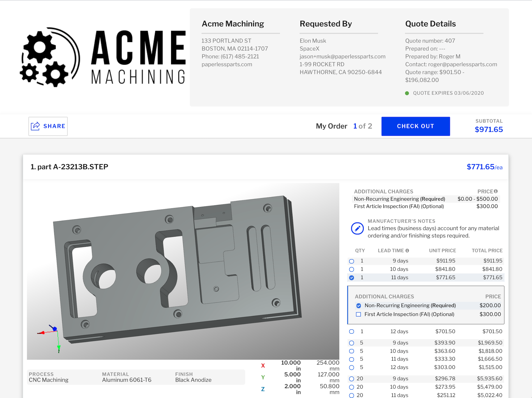
Task: Click the red X axis indicator
Action: 263,365
